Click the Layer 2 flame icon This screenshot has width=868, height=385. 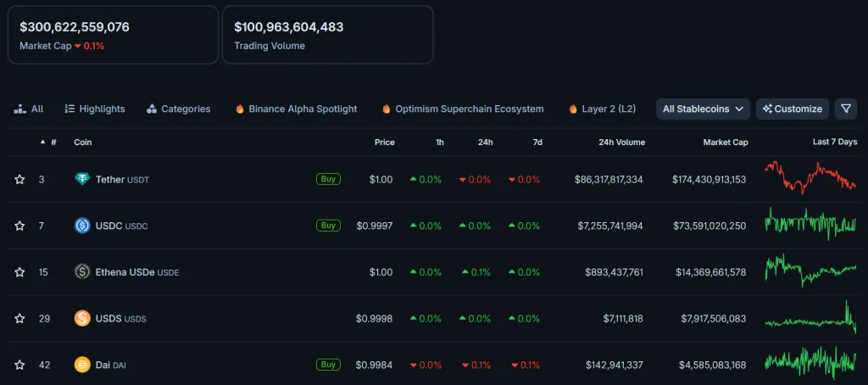point(573,109)
